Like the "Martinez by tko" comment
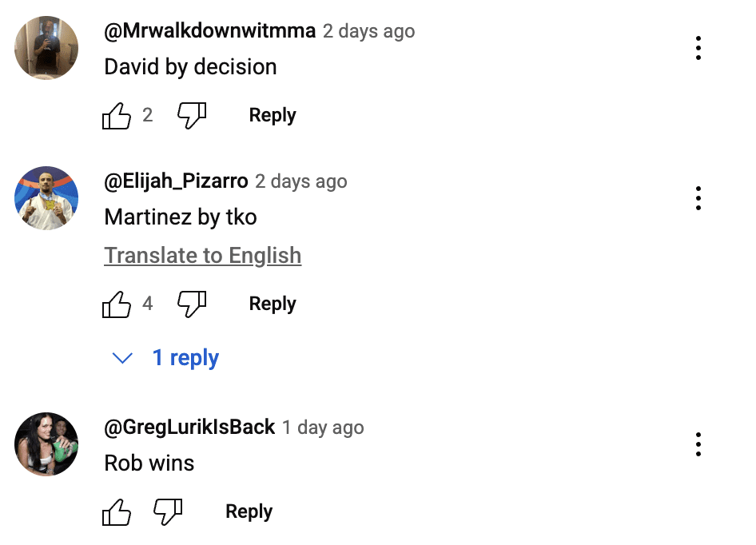The width and height of the screenshot is (756, 545). (x=117, y=304)
